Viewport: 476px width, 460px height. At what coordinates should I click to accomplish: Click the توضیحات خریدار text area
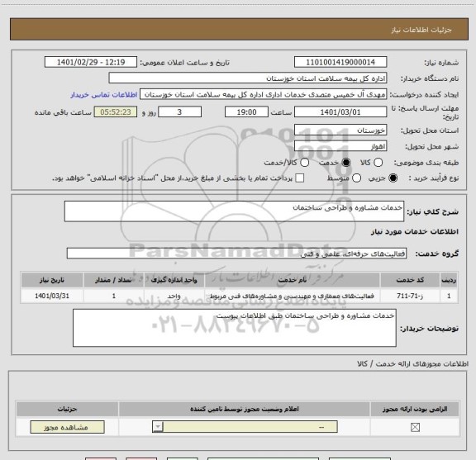point(235,328)
